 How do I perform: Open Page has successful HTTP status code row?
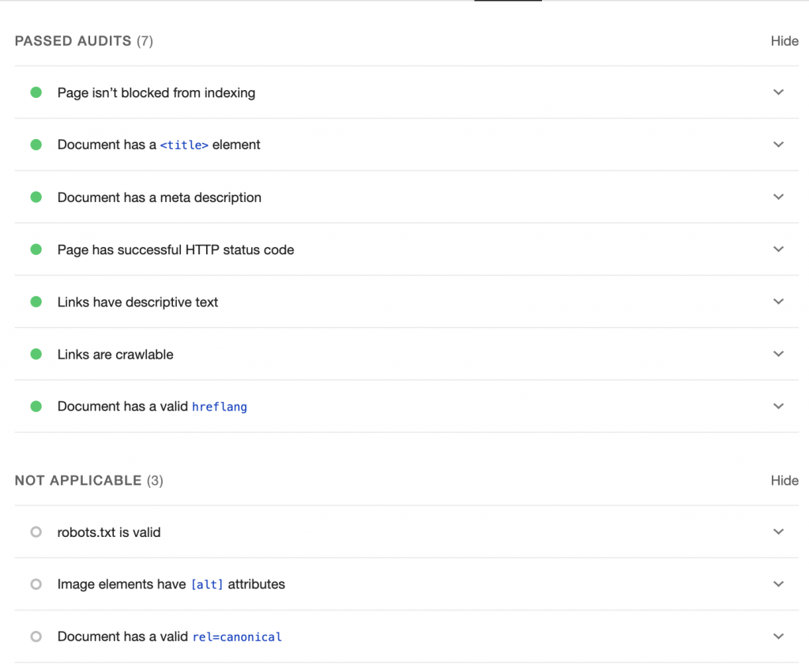click(x=175, y=250)
